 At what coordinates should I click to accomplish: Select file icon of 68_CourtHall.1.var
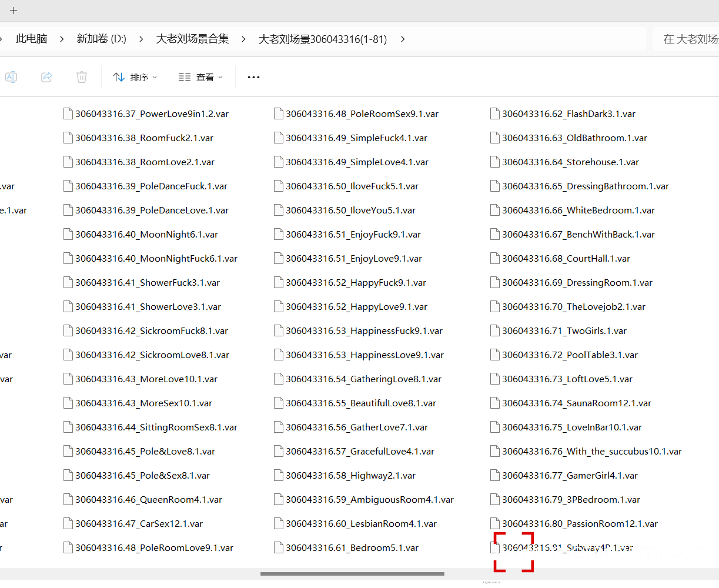pyautogui.click(x=495, y=258)
